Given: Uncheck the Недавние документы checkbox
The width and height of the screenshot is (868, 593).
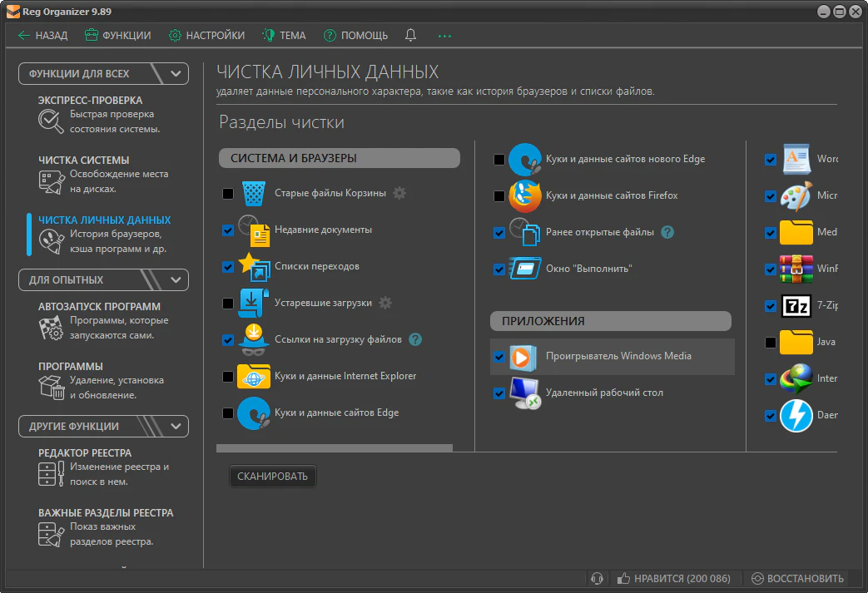Looking at the screenshot, I should tap(228, 230).
